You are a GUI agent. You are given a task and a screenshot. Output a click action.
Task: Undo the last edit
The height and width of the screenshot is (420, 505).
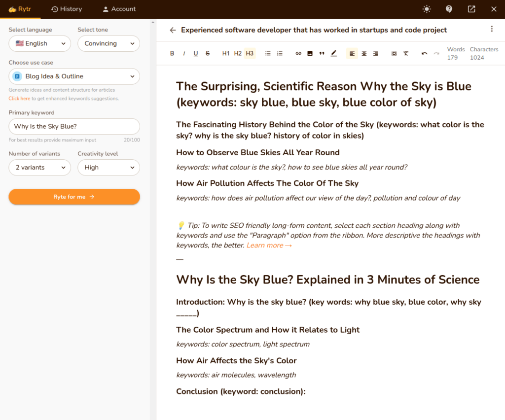coord(425,53)
